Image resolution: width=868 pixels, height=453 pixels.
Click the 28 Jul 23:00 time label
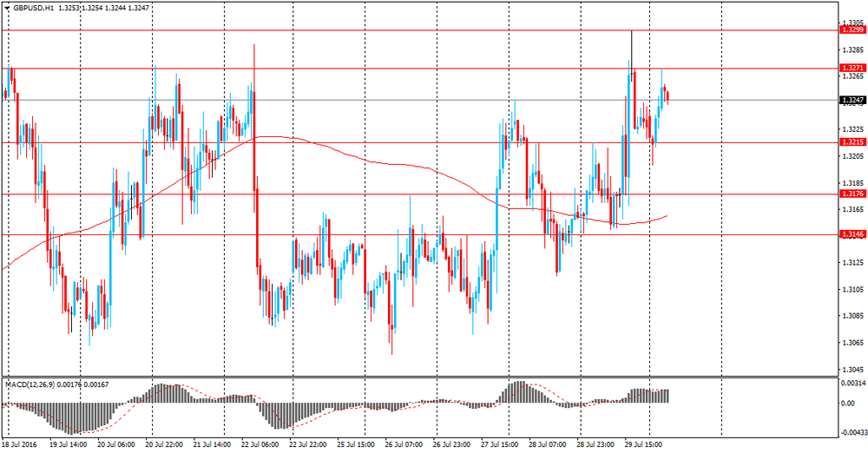click(595, 444)
